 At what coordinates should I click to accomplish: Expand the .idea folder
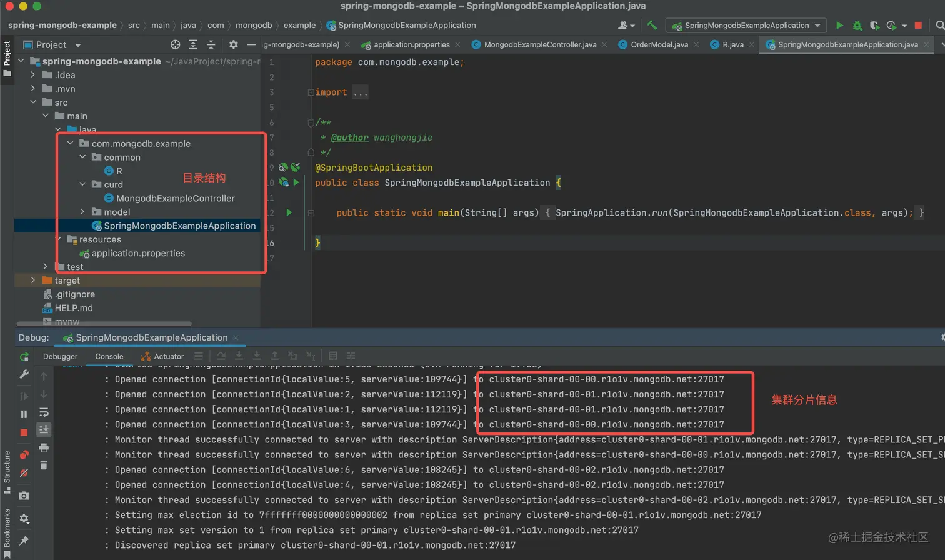(x=33, y=75)
